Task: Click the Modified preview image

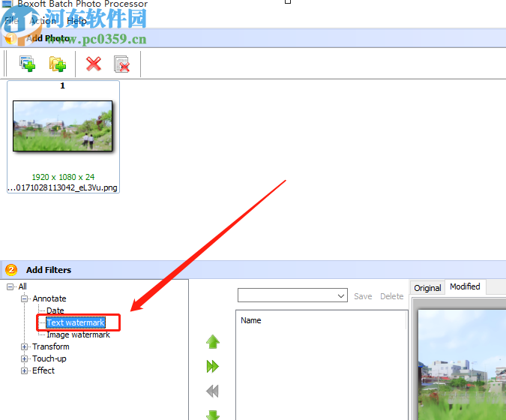Action: click(462, 364)
